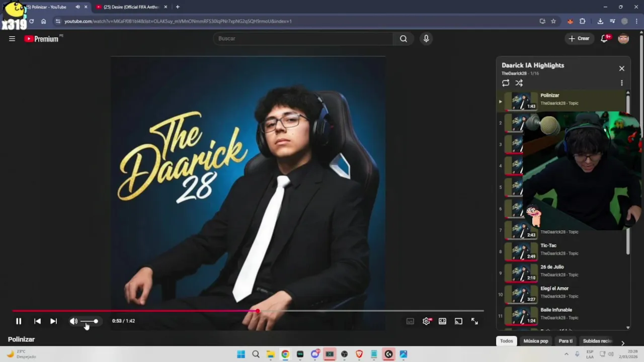Go to previous video in playlist
644x362 pixels.
pos(37,321)
